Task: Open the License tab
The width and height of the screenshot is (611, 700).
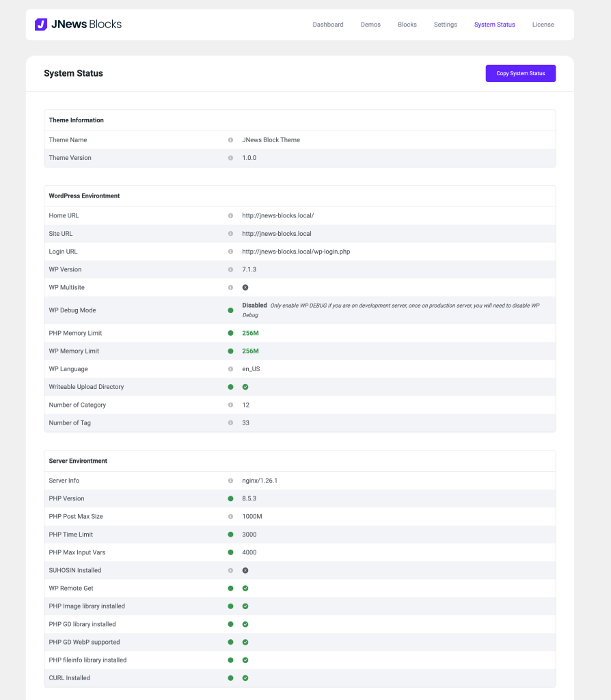Action: (543, 25)
